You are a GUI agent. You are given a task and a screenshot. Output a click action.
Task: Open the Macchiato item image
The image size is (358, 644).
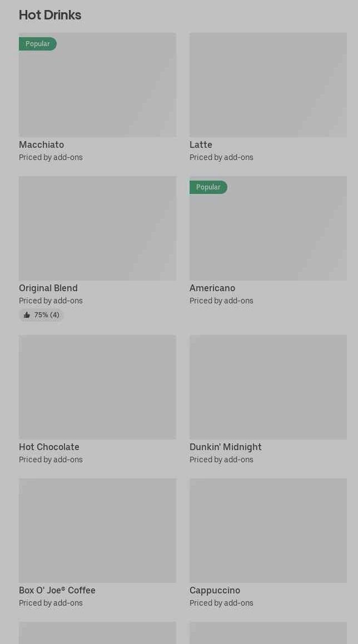pyautogui.click(x=97, y=89)
